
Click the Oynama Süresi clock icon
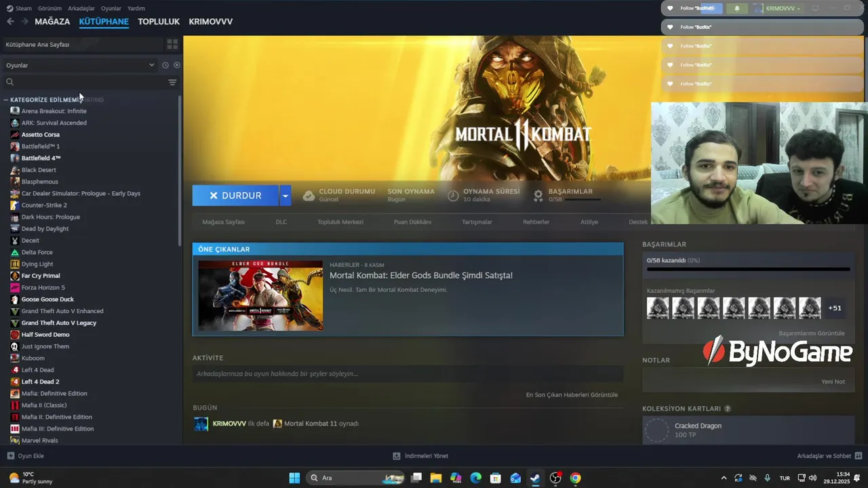(x=453, y=195)
